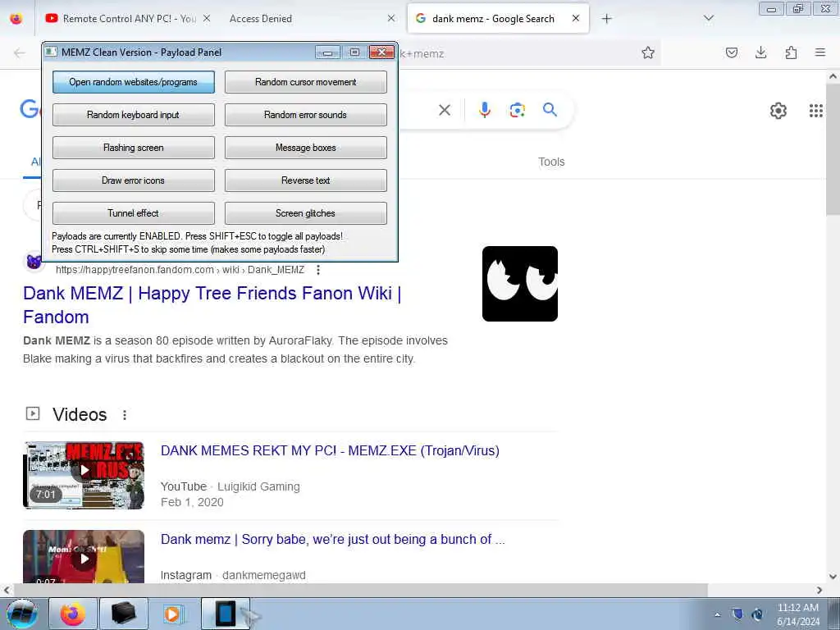The height and width of the screenshot is (630, 840).
Task: Open Videos section more options dots
Action: point(125,415)
